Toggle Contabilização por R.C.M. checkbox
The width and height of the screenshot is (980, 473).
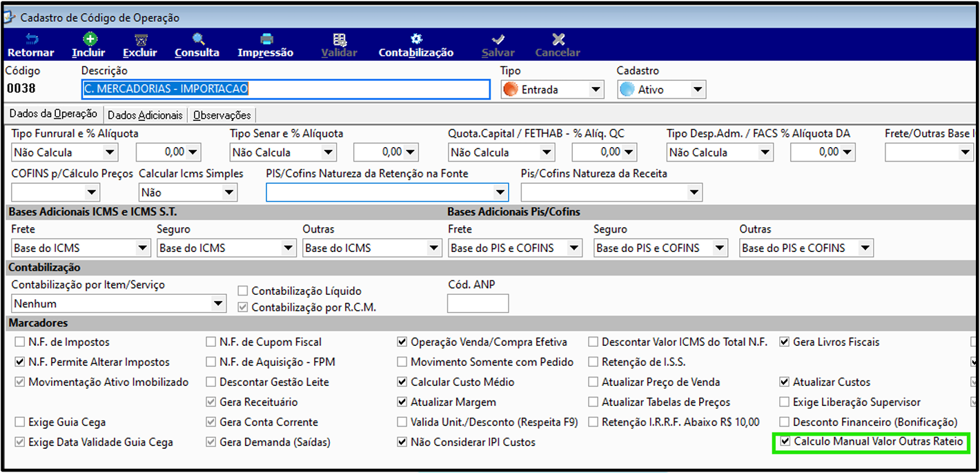pos(243,307)
